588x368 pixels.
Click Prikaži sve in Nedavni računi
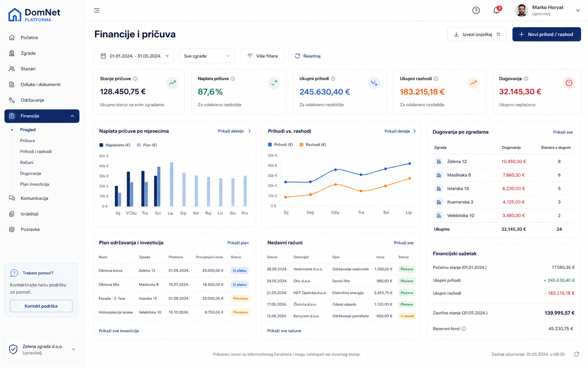click(x=404, y=243)
